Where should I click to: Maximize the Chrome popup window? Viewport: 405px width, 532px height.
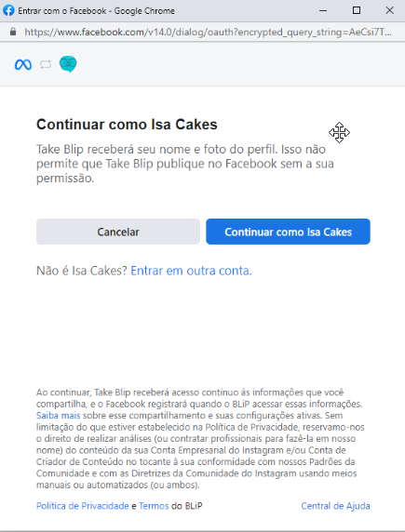tap(357, 10)
